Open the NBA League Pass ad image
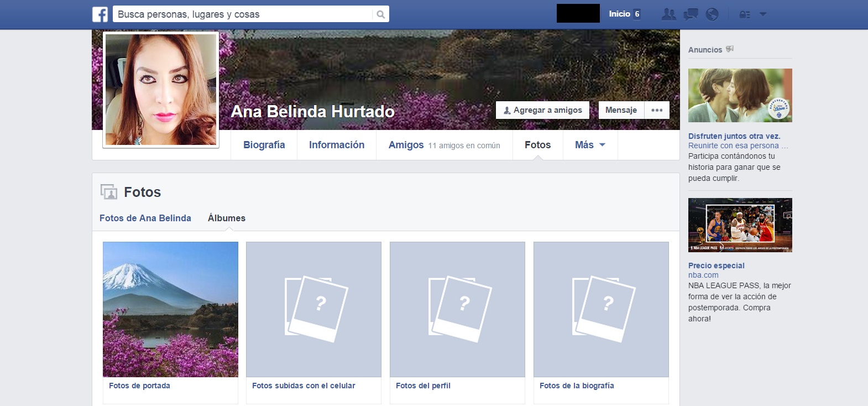Screen dimensions: 868x406 [740, 225]
